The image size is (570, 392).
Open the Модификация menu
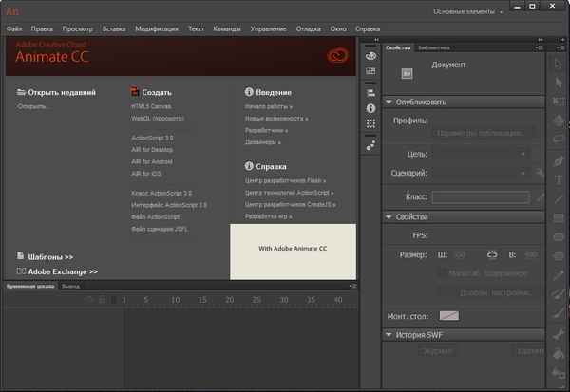[x=157, y=28]
